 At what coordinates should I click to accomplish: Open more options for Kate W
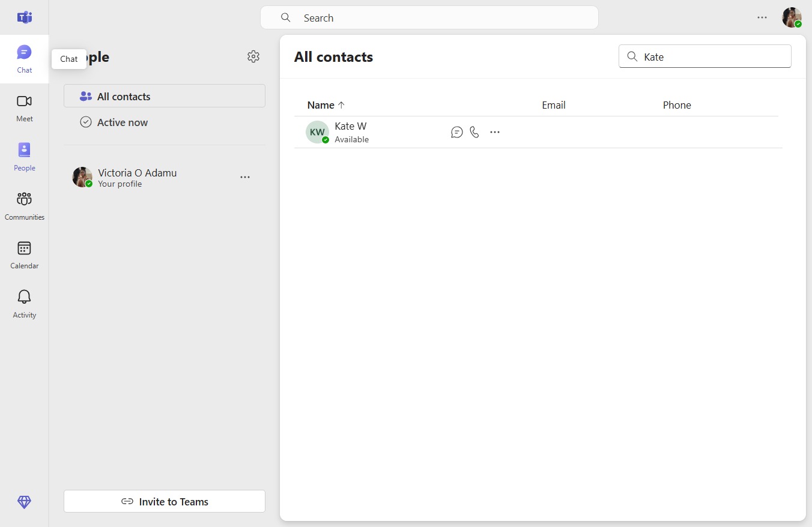tap(495, 132)
